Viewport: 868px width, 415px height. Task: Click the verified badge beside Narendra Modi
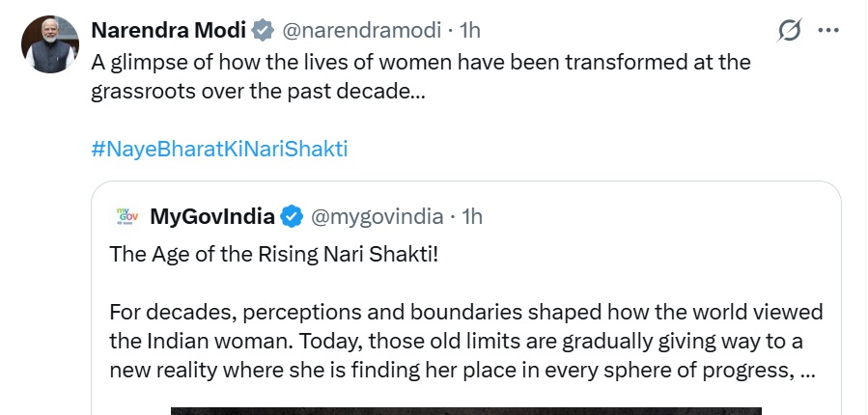tap(262, 31)
